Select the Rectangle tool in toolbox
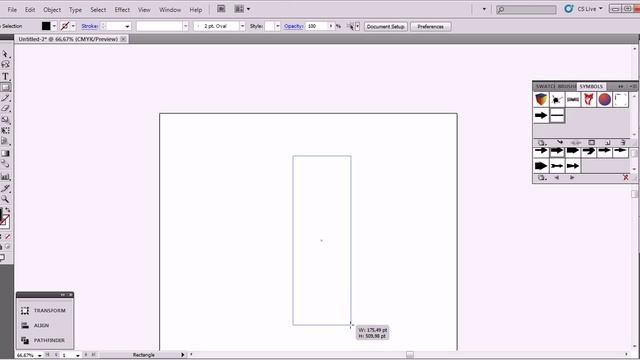Viewport: 640px width, 360px height. click(x=5, y=87)
